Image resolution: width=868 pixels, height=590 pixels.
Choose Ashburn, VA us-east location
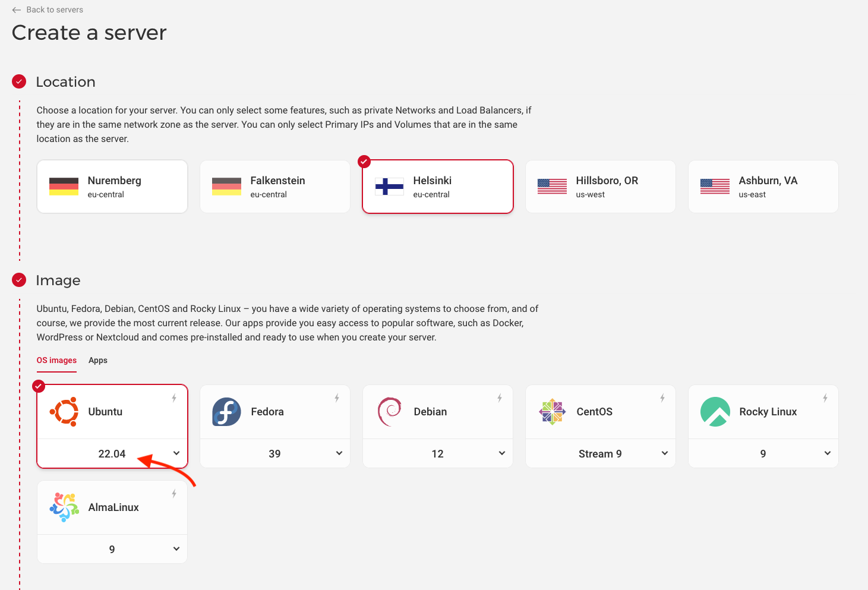tap(763, 187)
